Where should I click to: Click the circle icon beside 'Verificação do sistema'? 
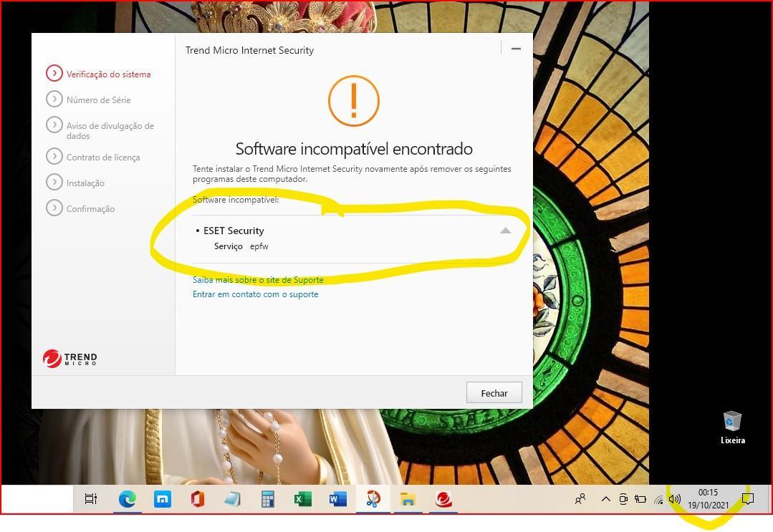point(54,73)
